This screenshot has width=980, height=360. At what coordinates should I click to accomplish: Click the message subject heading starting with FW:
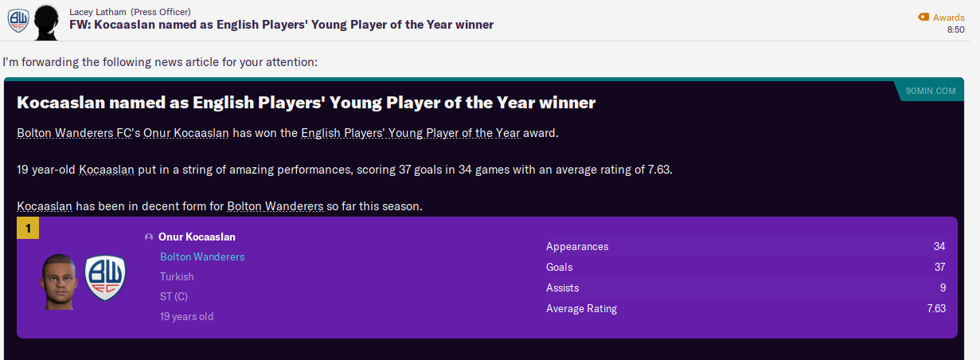(282, 25)
